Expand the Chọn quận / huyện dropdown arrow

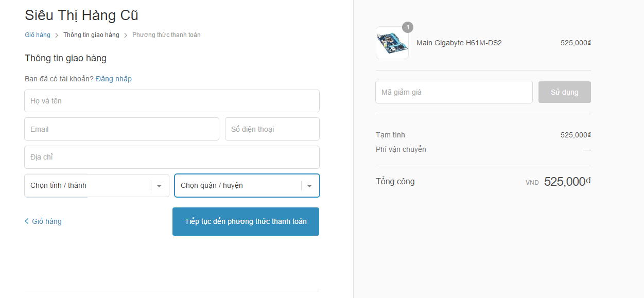point(309,186)
